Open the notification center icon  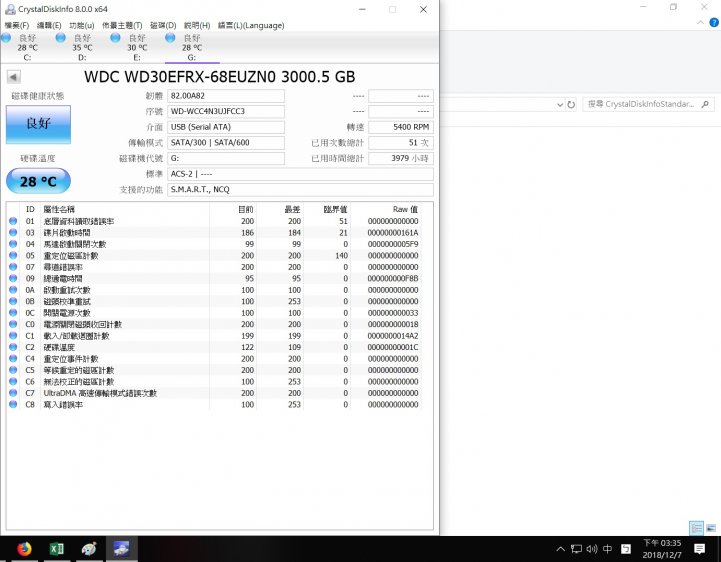(x=700, y=549)
